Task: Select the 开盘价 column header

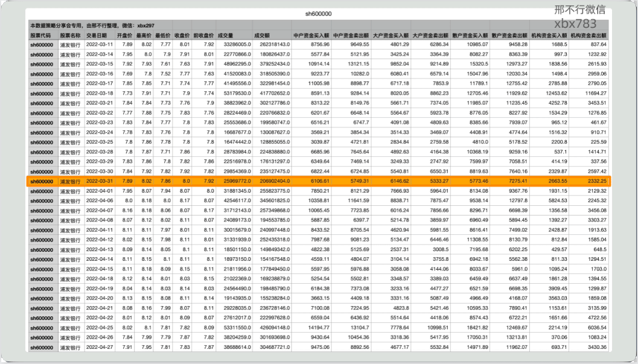Action: 124,36
